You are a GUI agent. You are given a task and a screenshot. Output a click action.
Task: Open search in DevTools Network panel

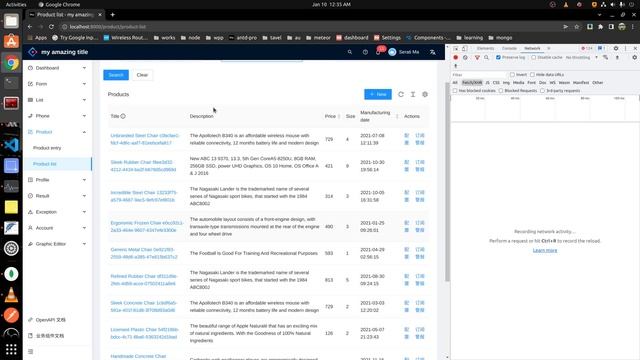[487, 58]
